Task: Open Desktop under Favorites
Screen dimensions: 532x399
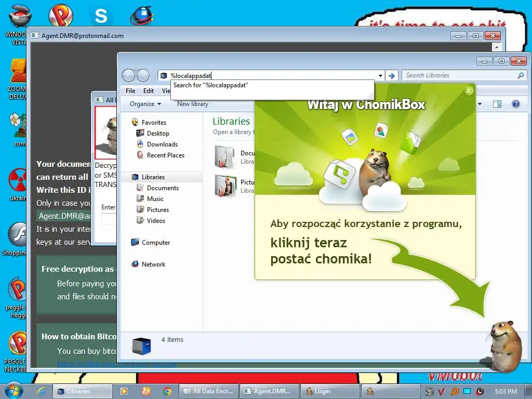Action: [158, 134]
